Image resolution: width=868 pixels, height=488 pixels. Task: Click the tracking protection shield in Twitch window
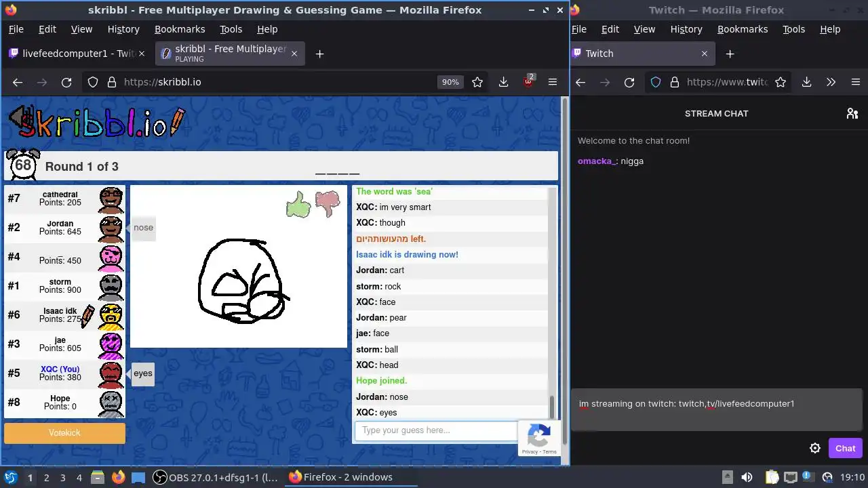click(x=656, y=82)
